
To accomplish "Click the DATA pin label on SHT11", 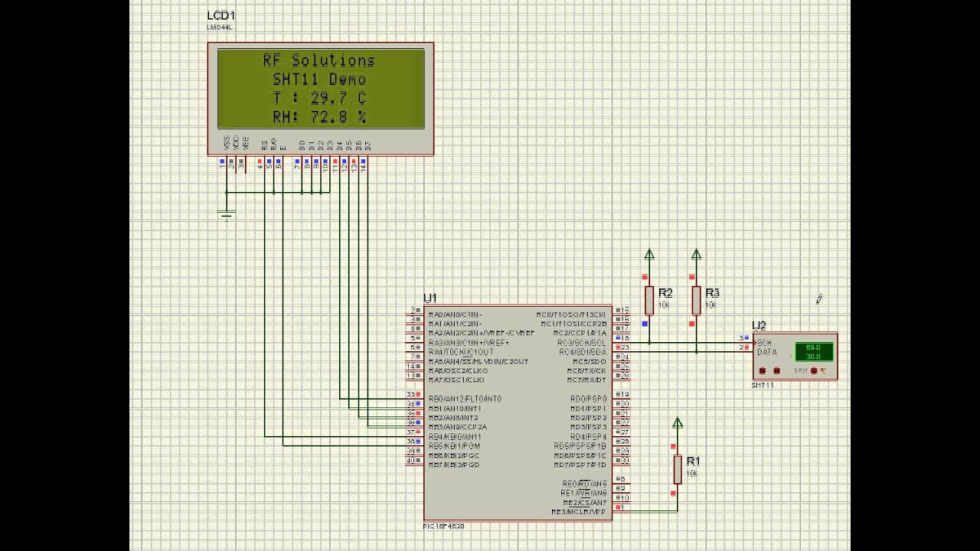I will [x=767, y=353].
